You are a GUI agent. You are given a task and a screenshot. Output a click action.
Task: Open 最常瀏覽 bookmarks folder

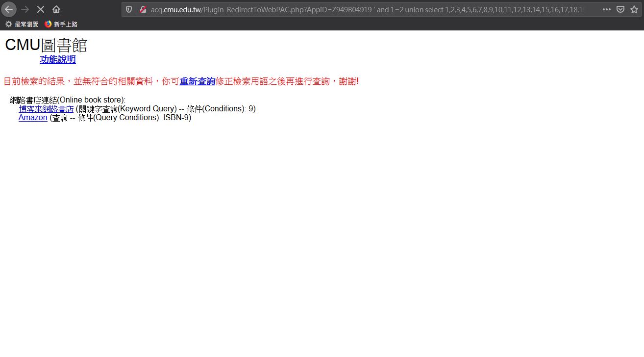(x=22, y=24)
